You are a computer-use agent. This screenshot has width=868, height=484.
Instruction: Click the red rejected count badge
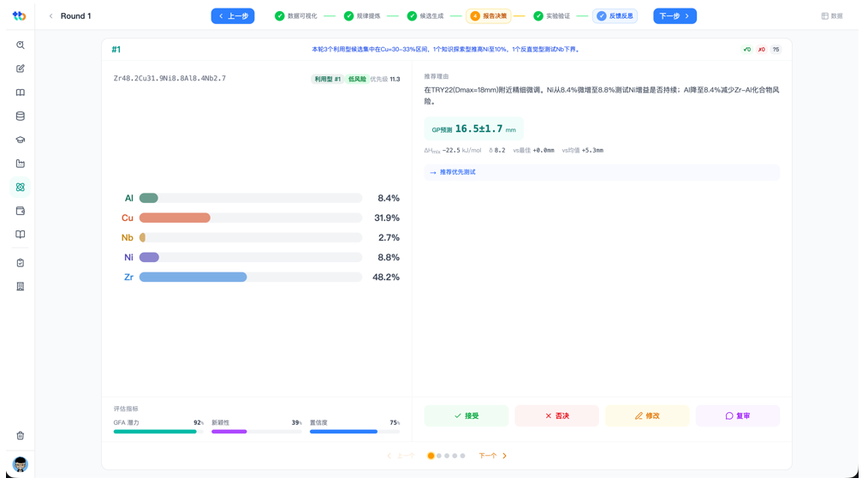pyautogui.click(x=762, y=50)
